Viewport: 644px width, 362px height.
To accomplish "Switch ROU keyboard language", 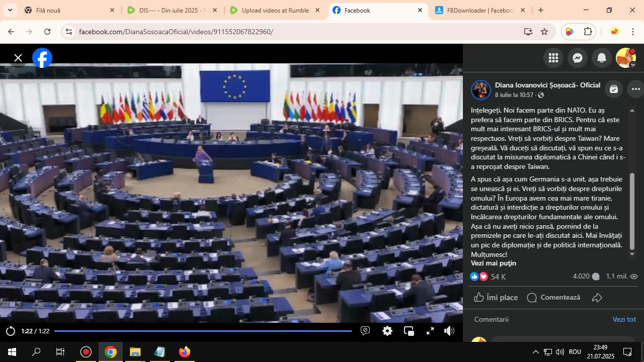I will coord(575,352).
